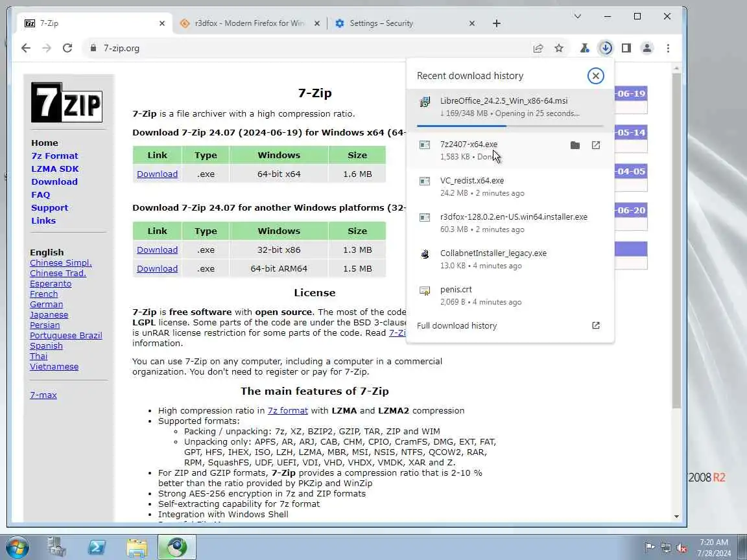The height and width of the screenshot is (560, 747).
Task: Click the address bar showing 7-zip.org
Action: click(305, 48)
